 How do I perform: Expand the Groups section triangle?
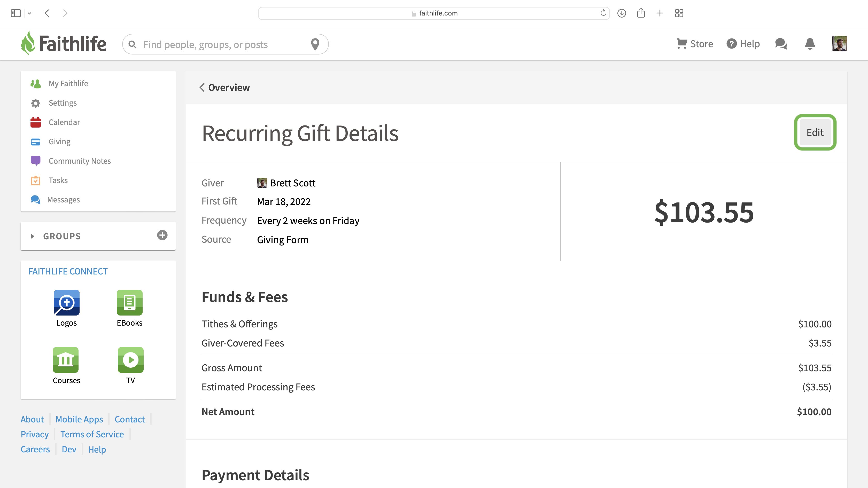tap(33, 236)
